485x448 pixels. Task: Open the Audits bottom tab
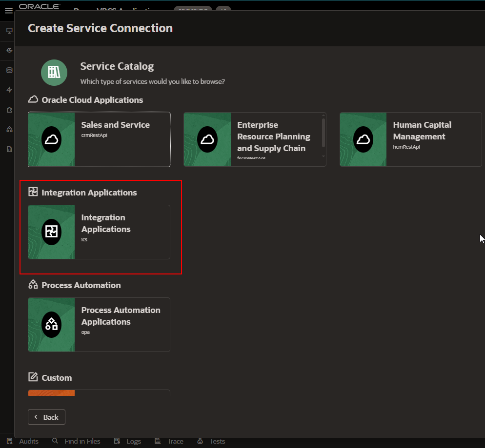coord(23,441)
